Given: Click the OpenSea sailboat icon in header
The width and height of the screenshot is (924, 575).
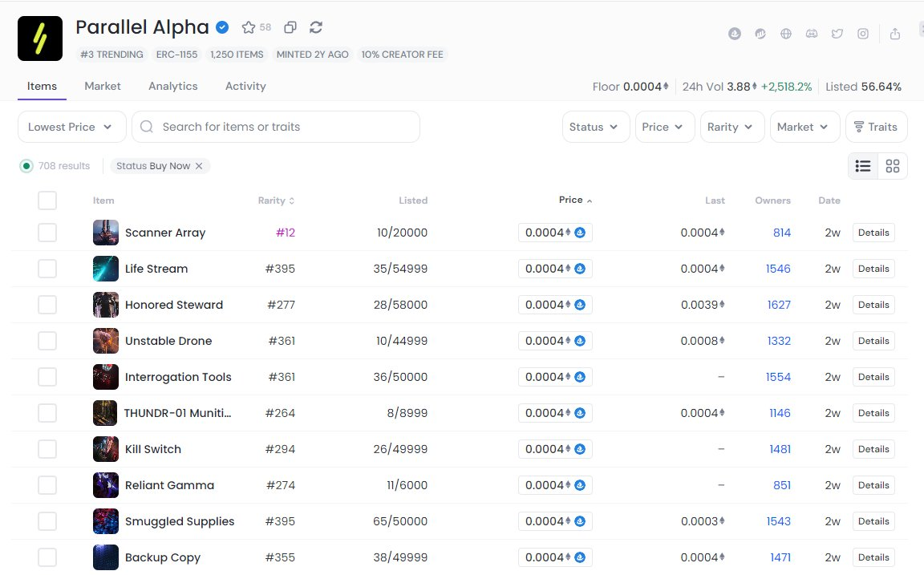Looking at the screenshot, I should pos(735,34).
